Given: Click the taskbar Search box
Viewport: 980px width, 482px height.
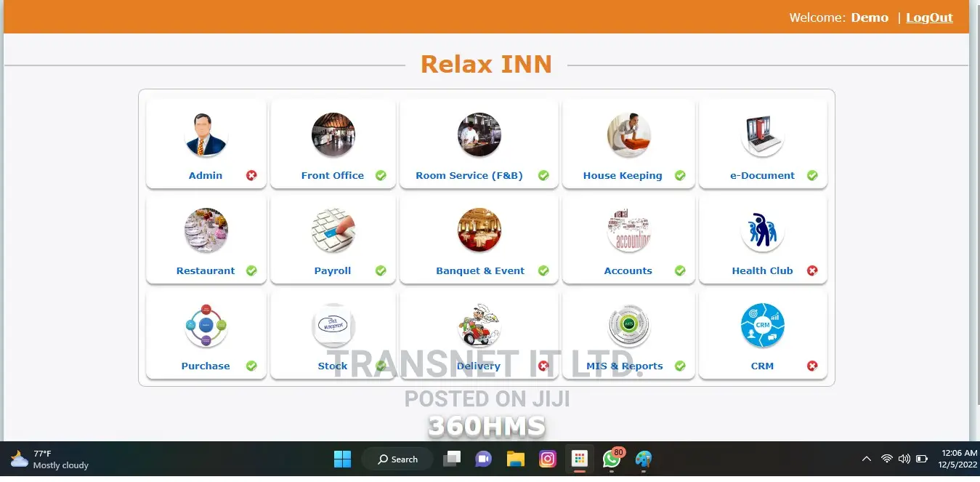Looking at the screenshot, I should tap(397, 459).
